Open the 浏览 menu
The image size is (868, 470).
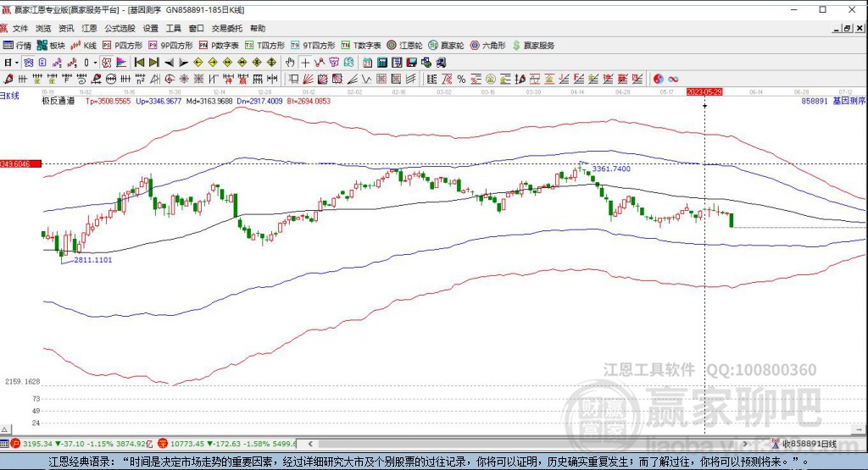(x=43, y=28)
